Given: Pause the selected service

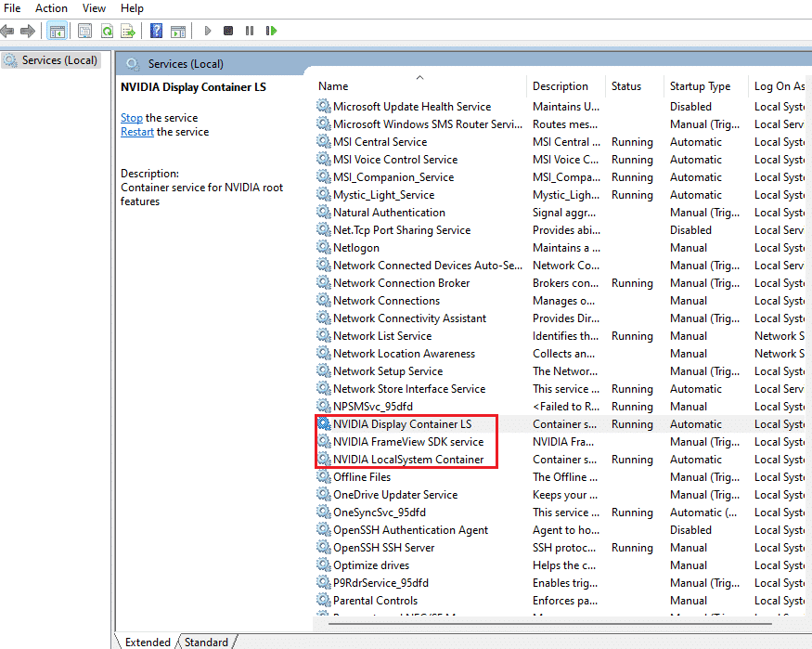Looking at the screenshot, I should (249, 31).
